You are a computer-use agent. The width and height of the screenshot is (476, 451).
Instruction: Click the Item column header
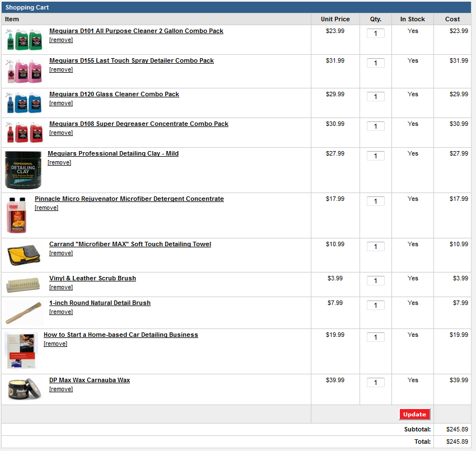pos(12,19)
